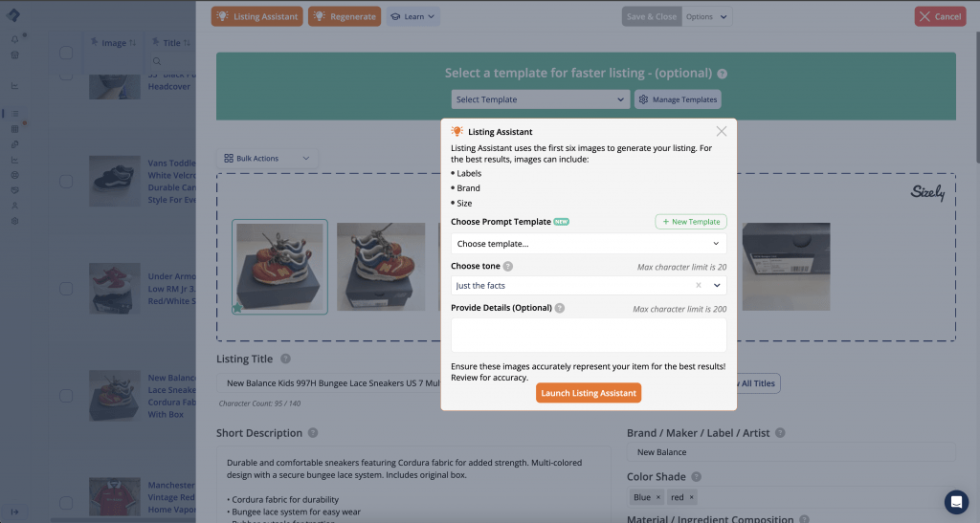Close the Listing Assistant dialog with X
Image resolution: width=980 pixels, height=523 pixels.
pos(722,131)
